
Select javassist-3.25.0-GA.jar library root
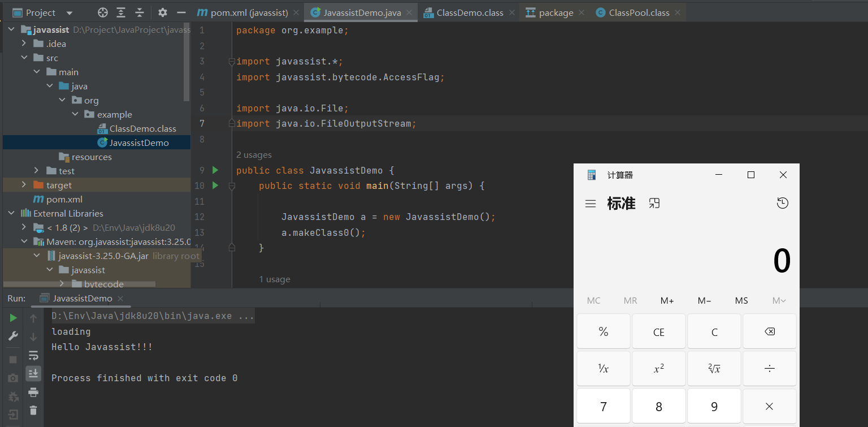[x=123, y=256]
